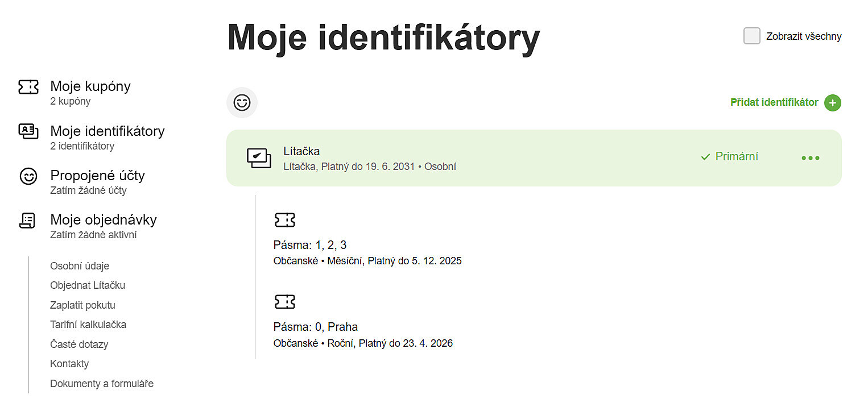The image size is (868, 403).
Task: Click the Propojené účty smiley icon
Action: click(x=28, y=176)
